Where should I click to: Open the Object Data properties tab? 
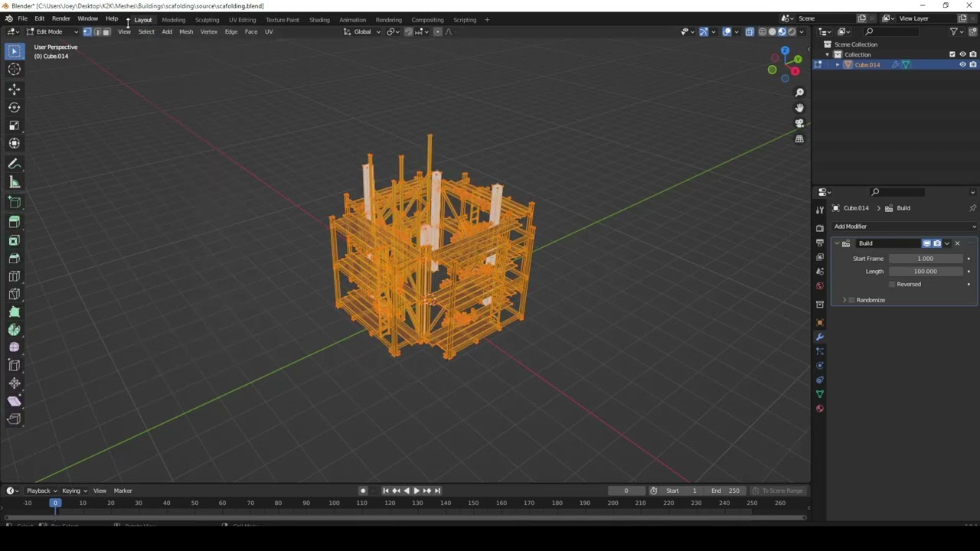(820, 394)
